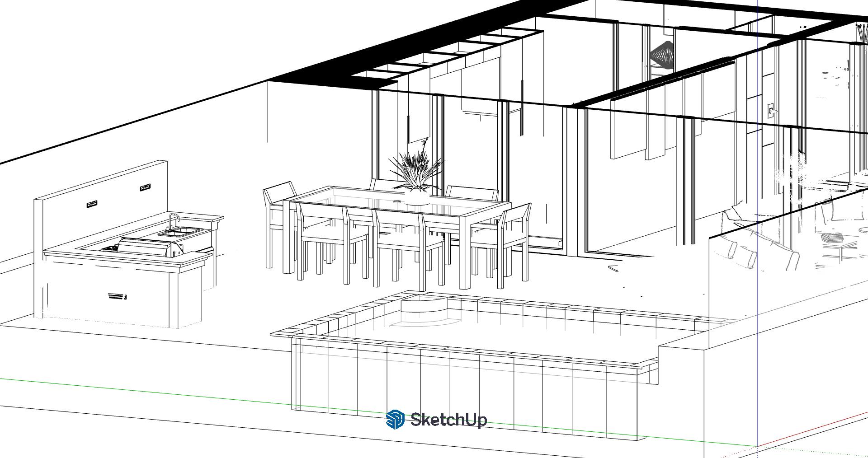Pick the kitchen counter's lower drawer handle

[117, 296]
